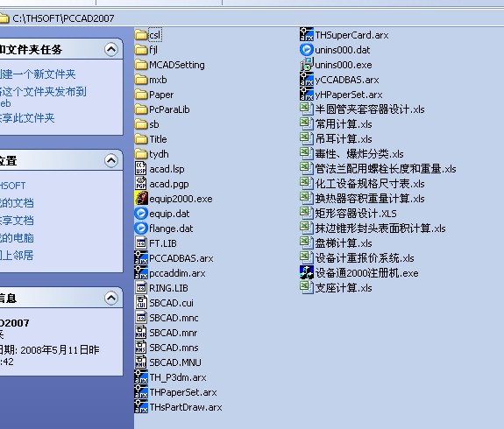Image resolution: width=504 pixels, height=429 pixels.
Task: Select the SBCAD.cui file icon
Action: click(141, 302)
